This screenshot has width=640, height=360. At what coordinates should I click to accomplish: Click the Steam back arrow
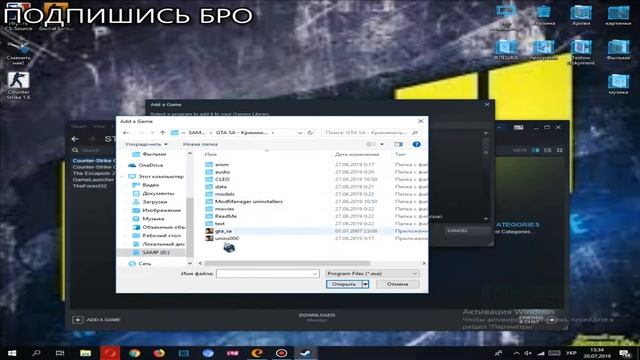coord(75,139)
